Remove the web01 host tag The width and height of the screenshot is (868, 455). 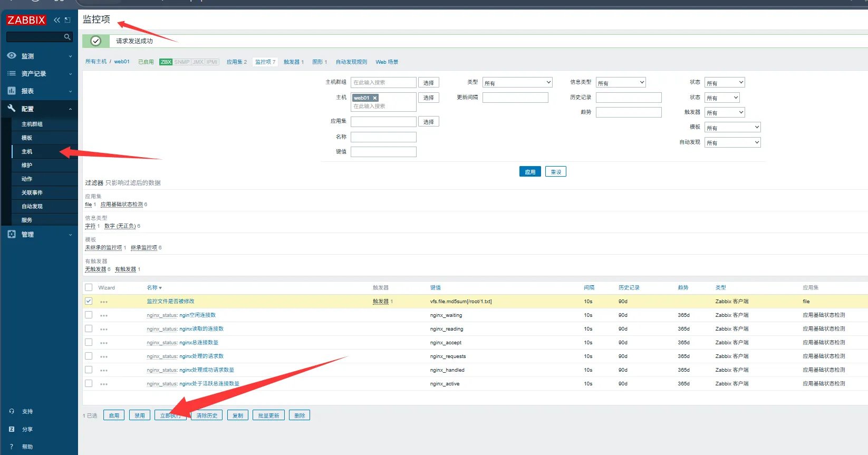[375, 98]
